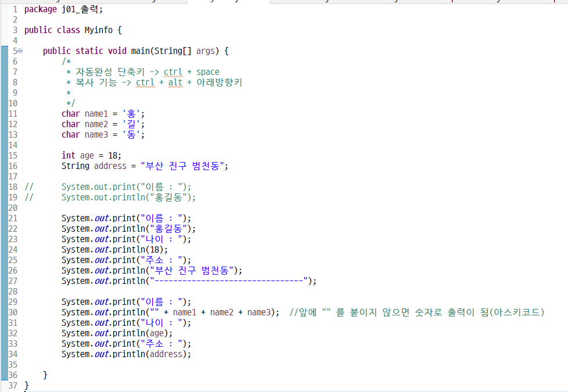
Task: Click the println(18) statement on line 24
Action: pos(115,250)
